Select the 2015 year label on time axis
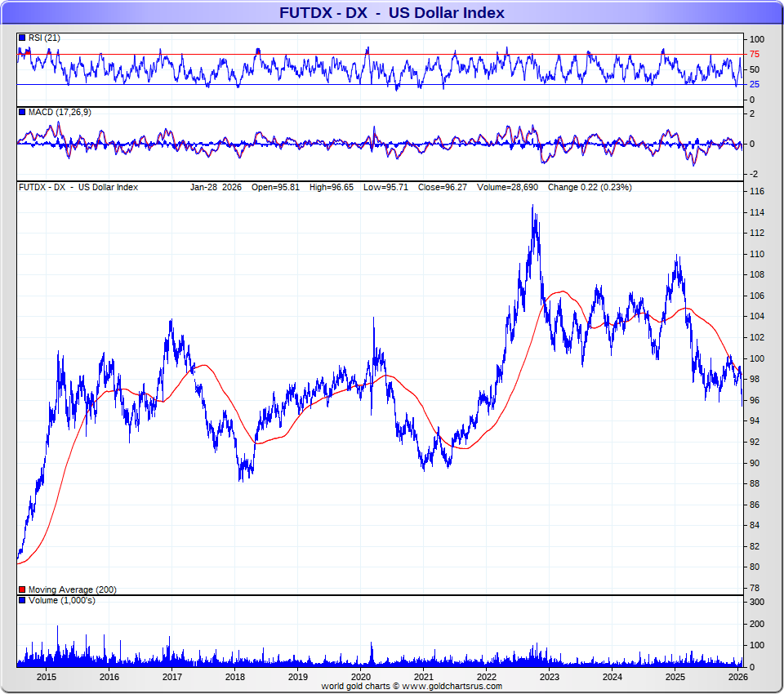The height and width of the screenshot is (694, 784). point(46,676)
